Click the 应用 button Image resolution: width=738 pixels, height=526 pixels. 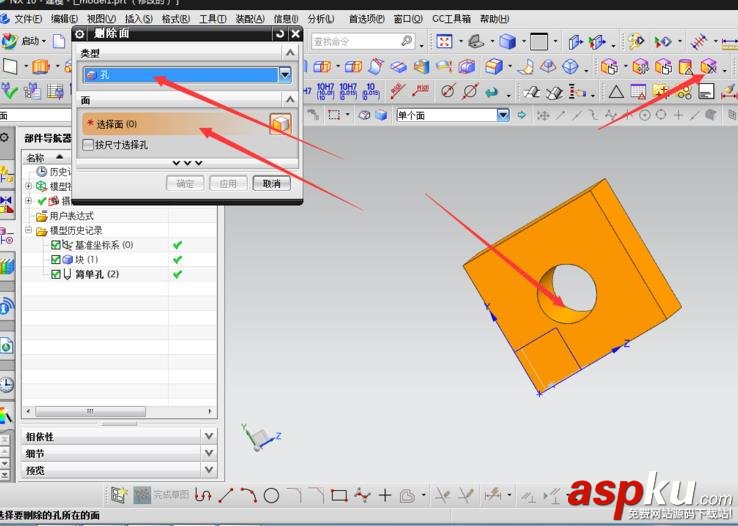pos(228,183)
